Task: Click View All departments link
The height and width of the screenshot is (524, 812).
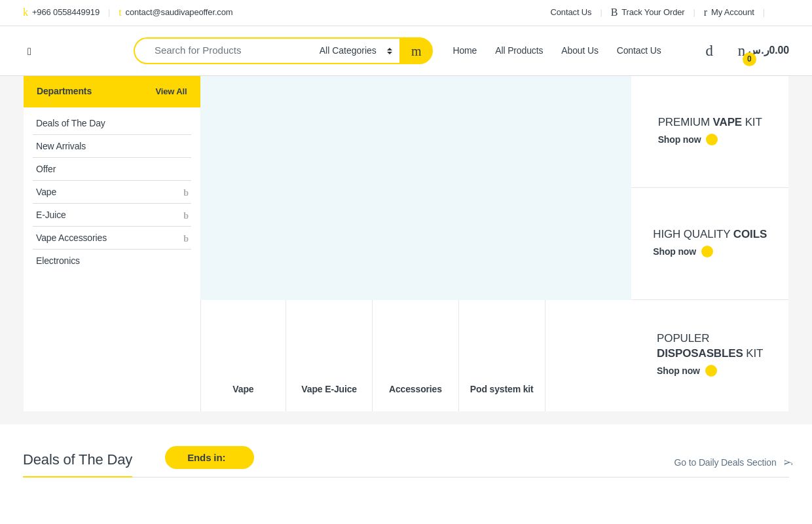Action: click(171, 92)
